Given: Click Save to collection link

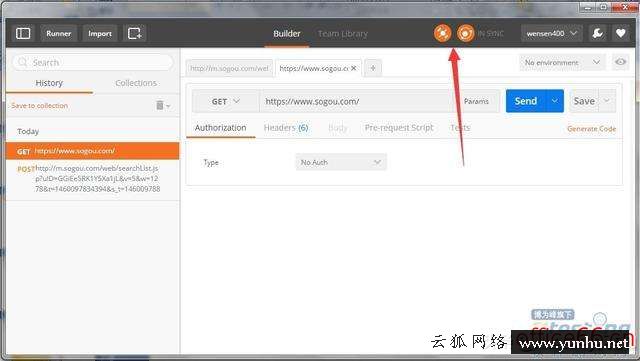Looking at the screenshot, I should point(40,106).
